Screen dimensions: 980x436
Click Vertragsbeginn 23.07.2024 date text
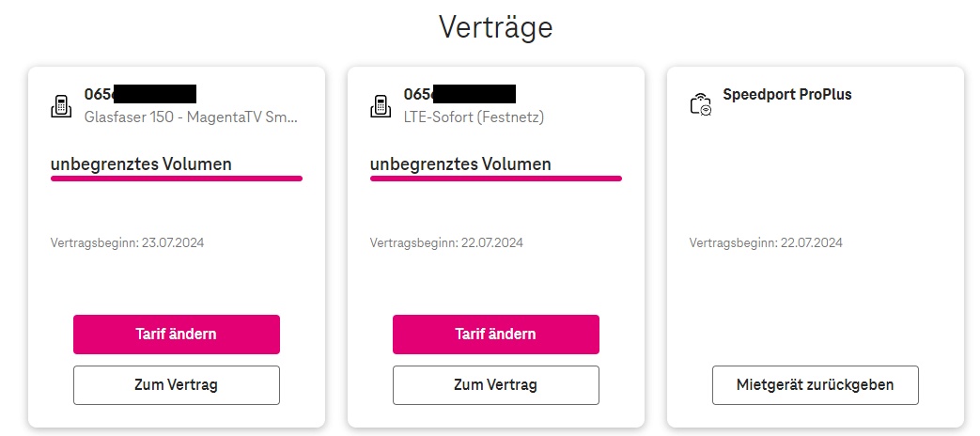(127, 242)
